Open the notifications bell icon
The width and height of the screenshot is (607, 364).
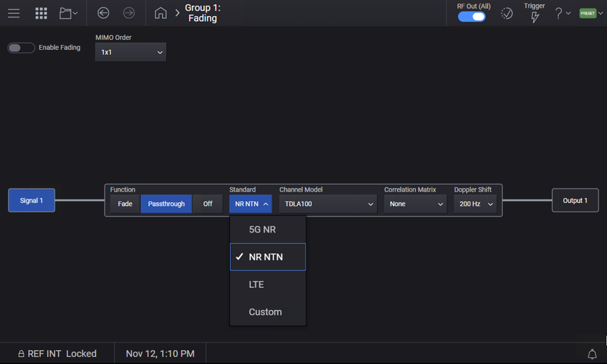(x=592, y=354)
